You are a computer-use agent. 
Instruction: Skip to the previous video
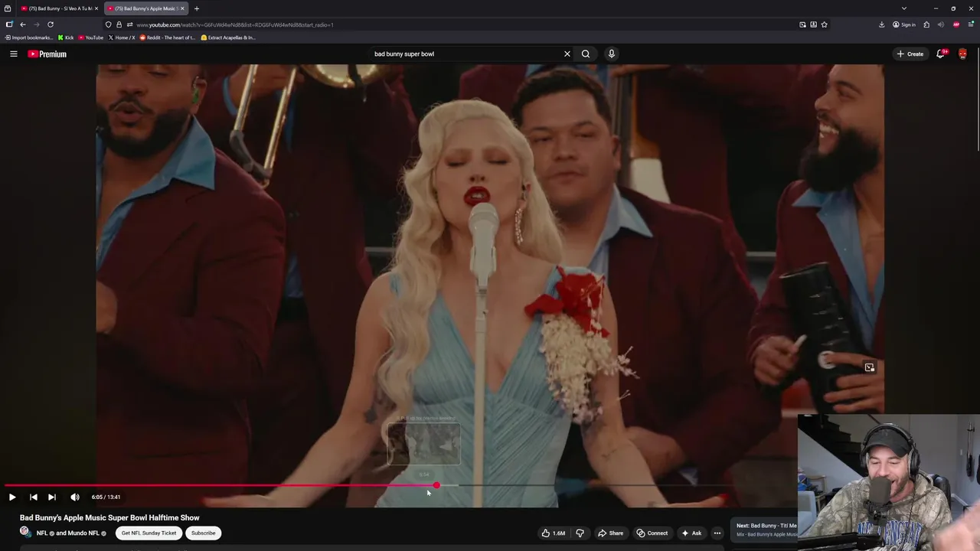click(x=34, y=497)
